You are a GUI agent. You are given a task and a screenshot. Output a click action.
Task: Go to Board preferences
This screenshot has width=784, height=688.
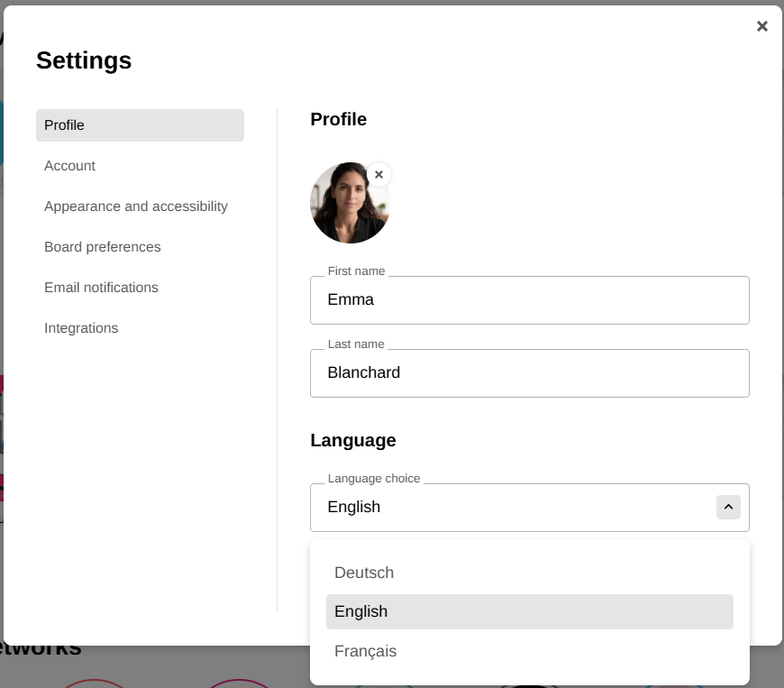pyautogui.click(x=103, y=247)
